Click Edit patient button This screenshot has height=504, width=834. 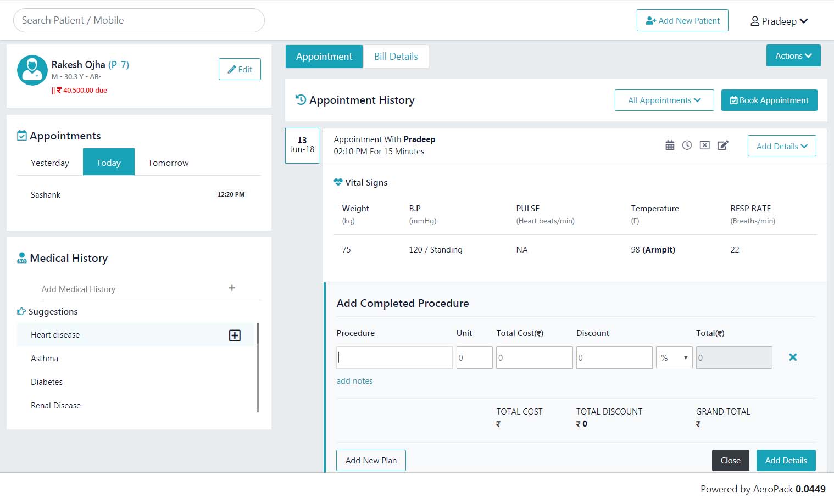tap(240, 69)
